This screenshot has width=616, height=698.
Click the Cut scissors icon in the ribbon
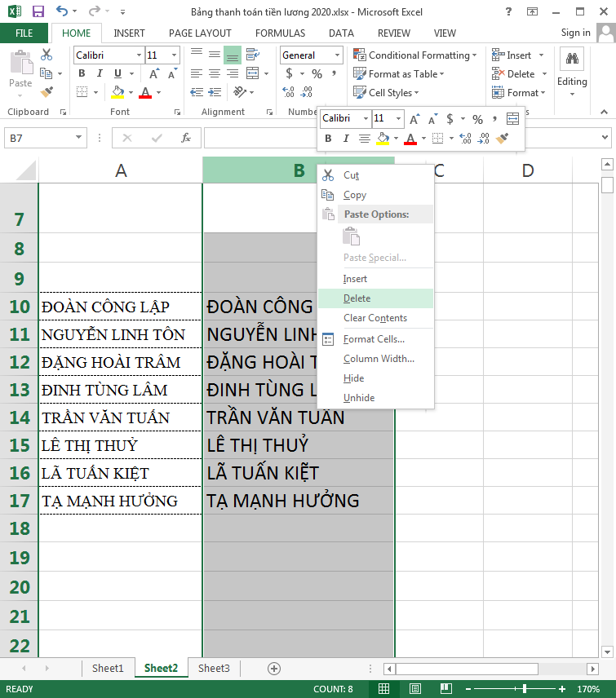47,55
